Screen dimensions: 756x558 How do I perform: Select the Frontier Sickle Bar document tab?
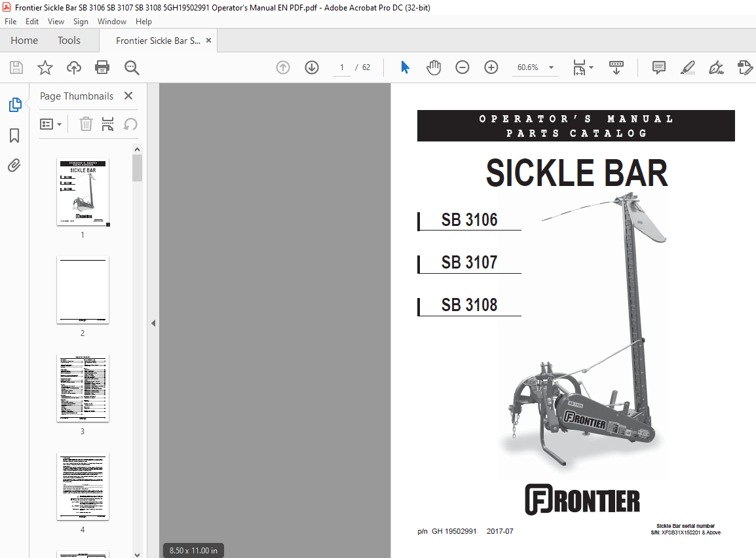158,41
